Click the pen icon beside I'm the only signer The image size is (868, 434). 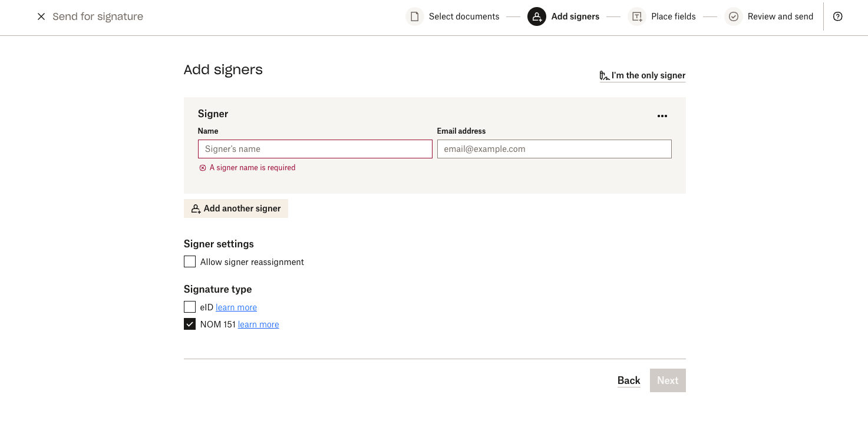[603, 75]
